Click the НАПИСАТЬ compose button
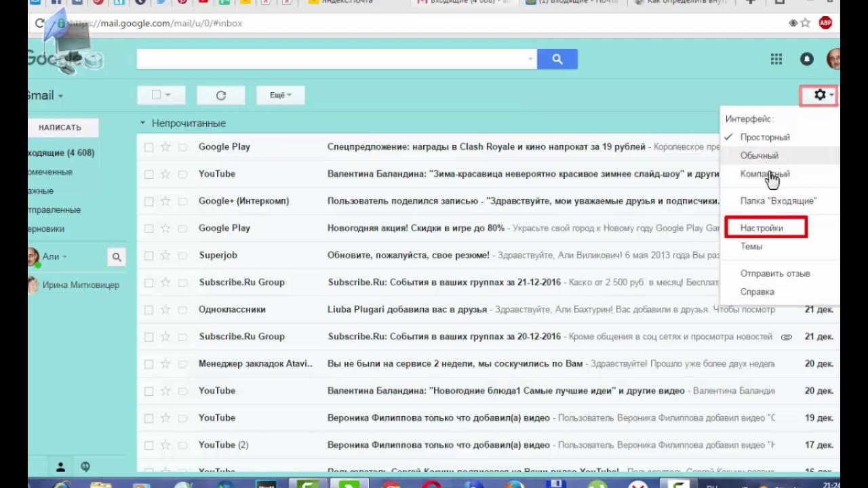This screenshot has height=488, width=868. coord(63,127)
